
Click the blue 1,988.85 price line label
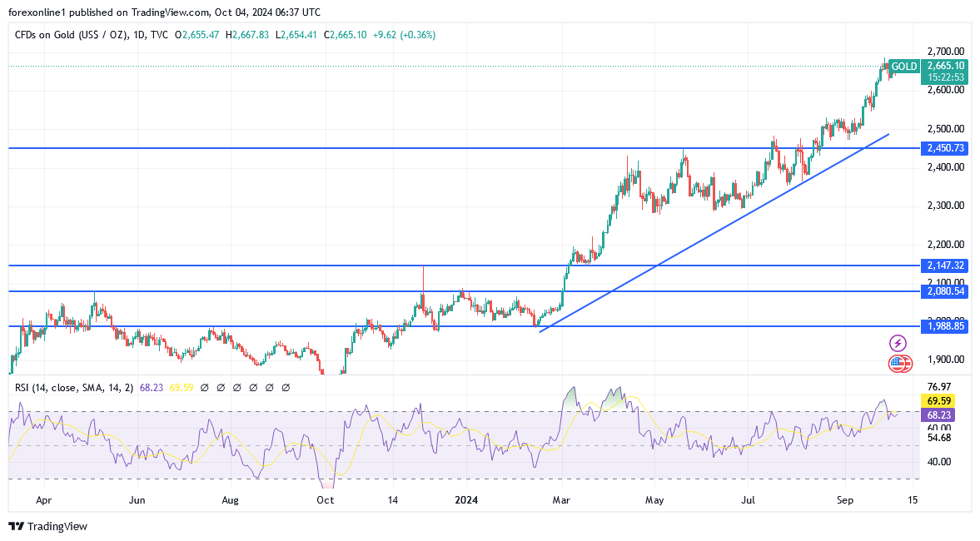(946, 326)
